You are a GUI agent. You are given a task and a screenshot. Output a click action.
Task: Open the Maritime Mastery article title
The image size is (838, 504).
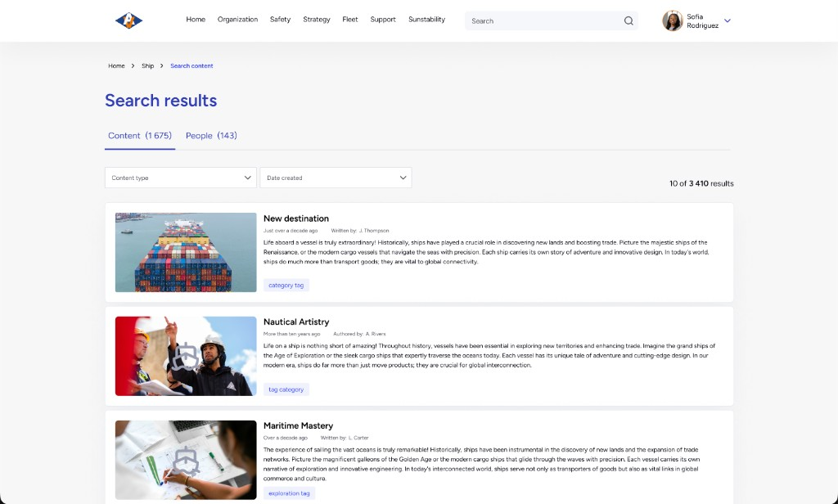click(298, 425)
